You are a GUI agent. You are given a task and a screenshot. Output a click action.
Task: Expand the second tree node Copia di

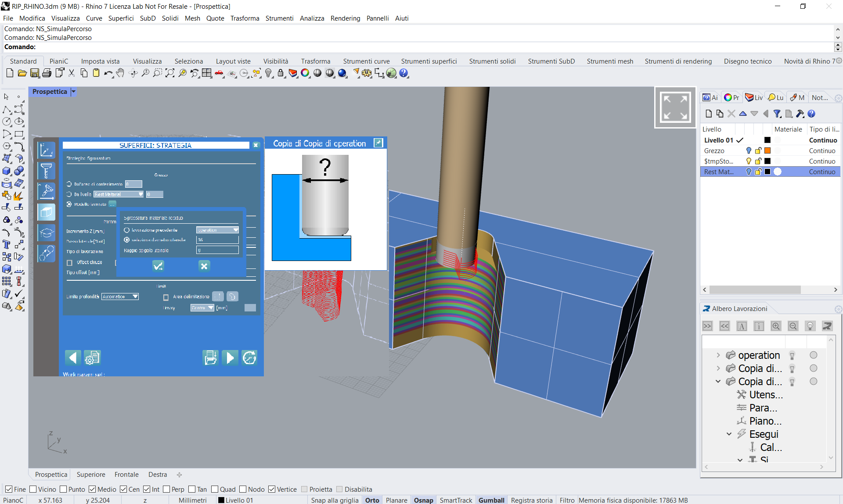click(x=718, y=368)
